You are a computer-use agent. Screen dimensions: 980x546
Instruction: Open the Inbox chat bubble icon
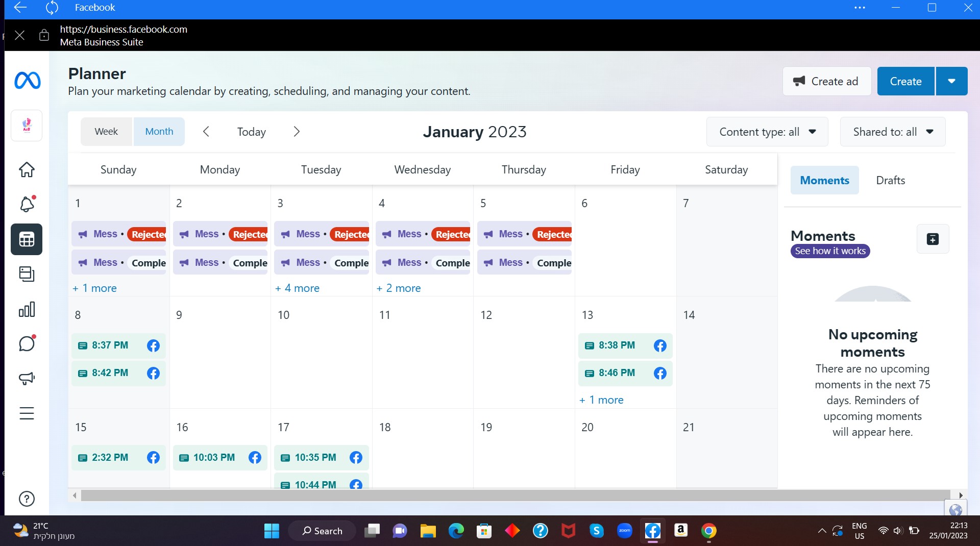coord(27,343)
